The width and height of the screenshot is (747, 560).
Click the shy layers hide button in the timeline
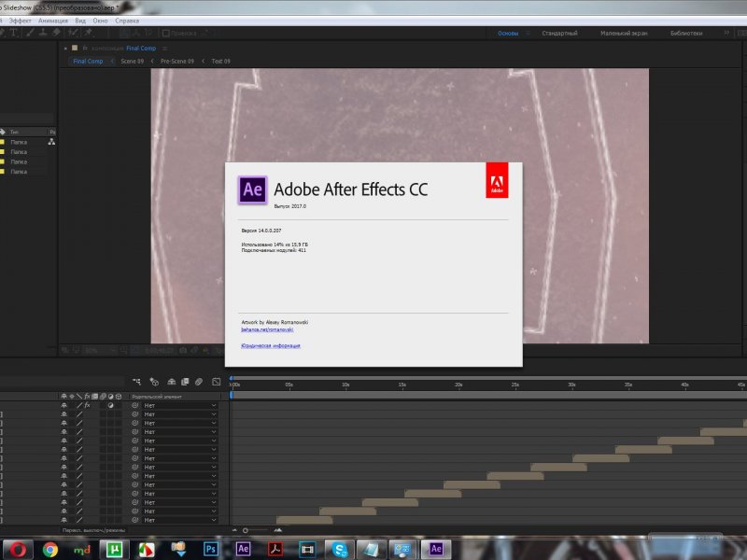171,382
